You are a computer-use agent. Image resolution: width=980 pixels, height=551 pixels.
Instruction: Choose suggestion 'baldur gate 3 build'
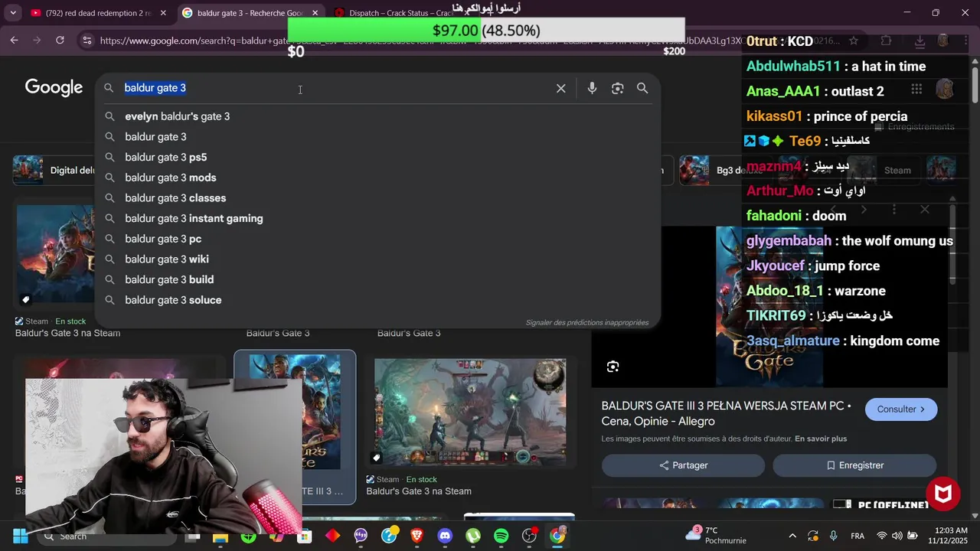point(377,279)
